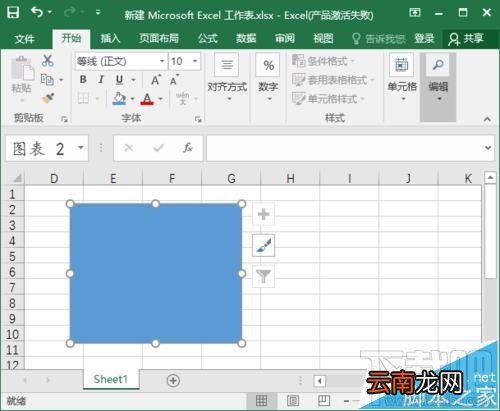Apply the red font color
Viewport: 500px width, 411px height.
(147, 99)
